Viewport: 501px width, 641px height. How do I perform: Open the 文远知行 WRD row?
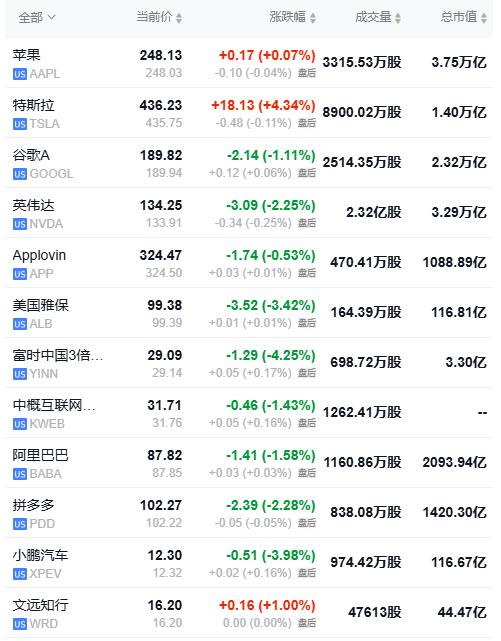249,613
